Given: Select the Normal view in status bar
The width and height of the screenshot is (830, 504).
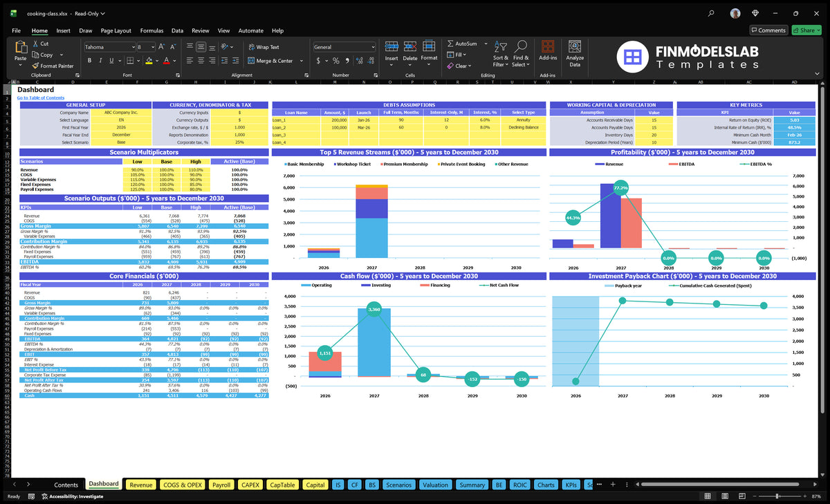Looking at the screenshot, I should [x=708, y=496].
